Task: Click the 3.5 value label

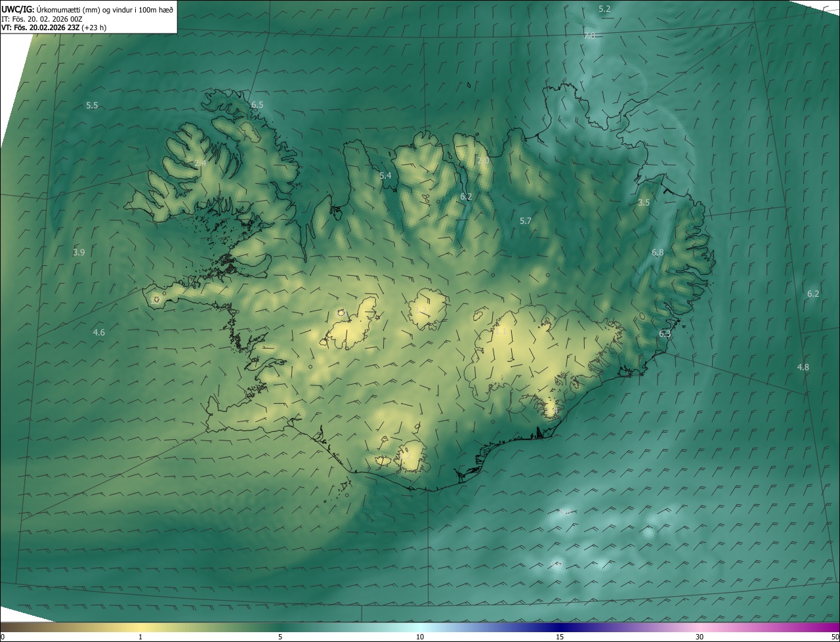Action: (x=644, y=203)
